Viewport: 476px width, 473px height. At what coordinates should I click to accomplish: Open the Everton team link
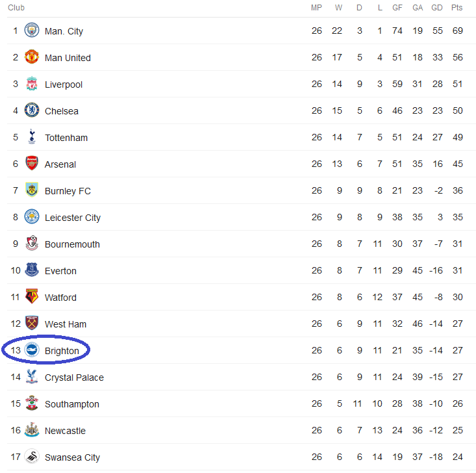[x=60, y=271]
